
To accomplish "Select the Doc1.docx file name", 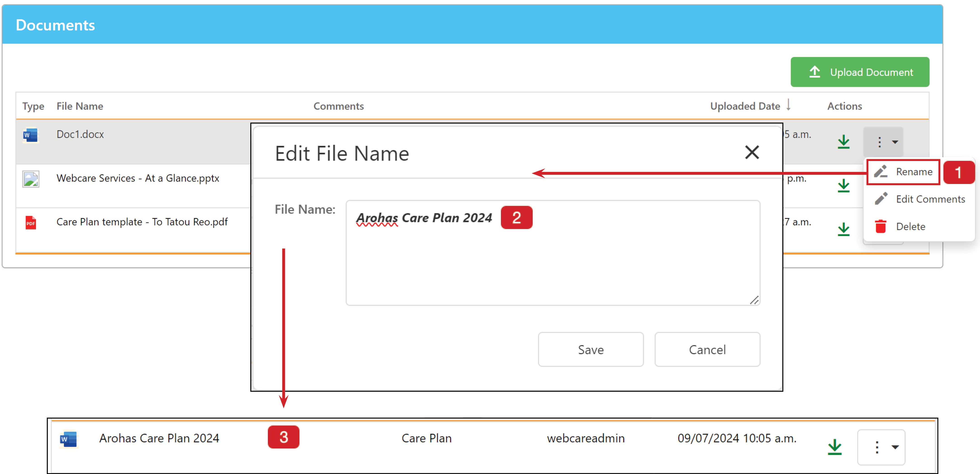I will click(x=80, y=134).
